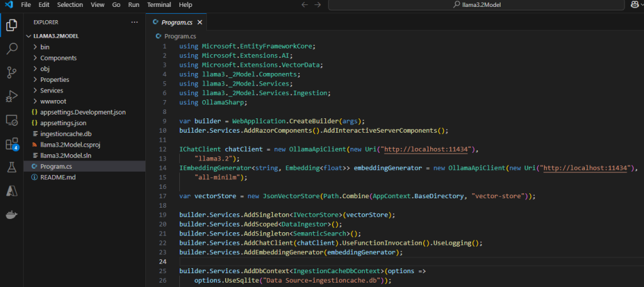Open appsettings.json file

64,123
